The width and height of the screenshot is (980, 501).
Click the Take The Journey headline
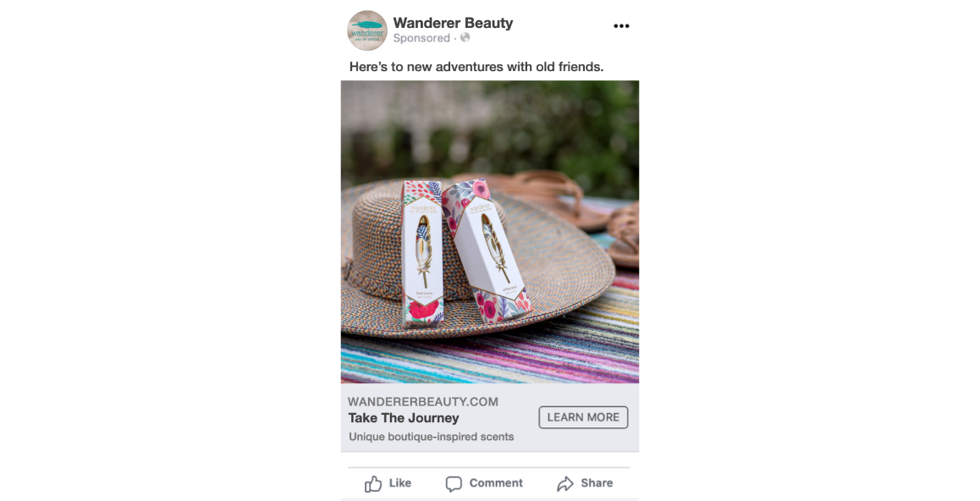pyautogui.click(x=404, y=418)
